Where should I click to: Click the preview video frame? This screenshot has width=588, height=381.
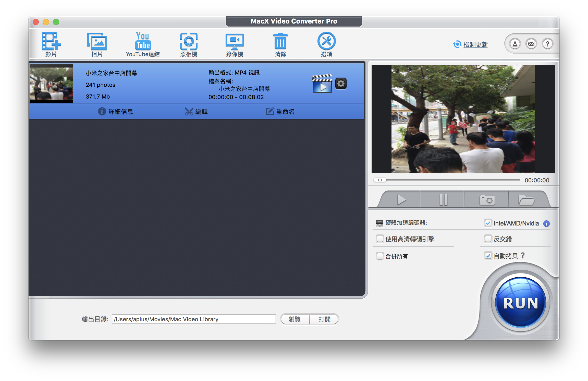[463, 119]
